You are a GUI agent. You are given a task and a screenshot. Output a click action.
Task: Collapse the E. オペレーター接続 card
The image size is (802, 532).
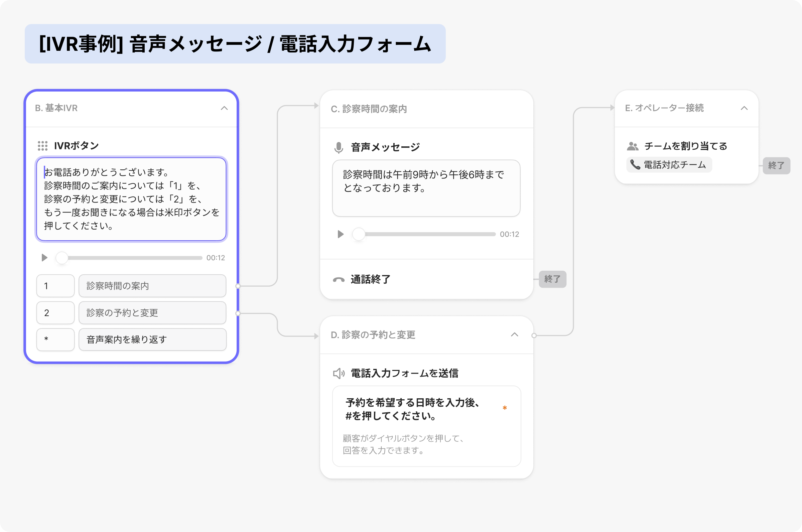pos(744,108)
